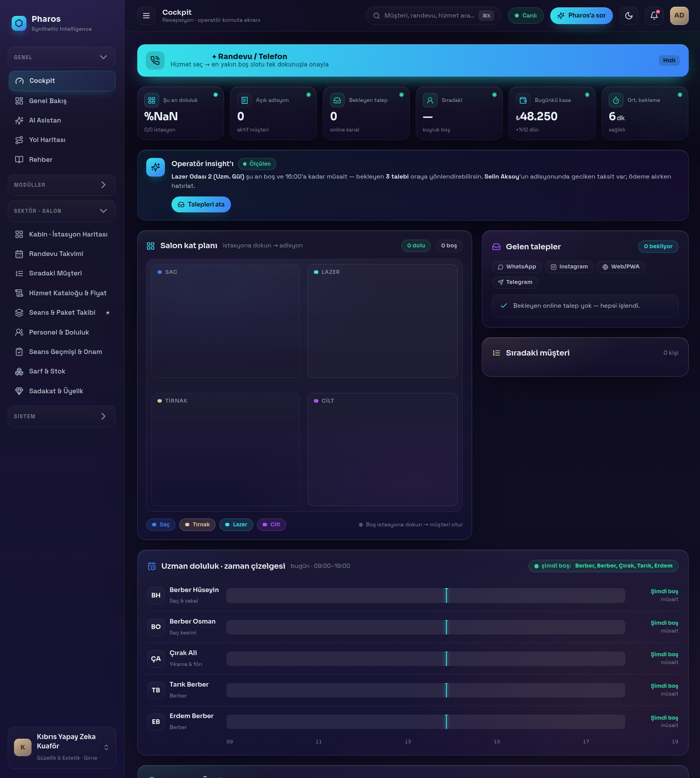Open notifications bell icon
This screenshot has height=778, width=700.
tap(654, 16)
